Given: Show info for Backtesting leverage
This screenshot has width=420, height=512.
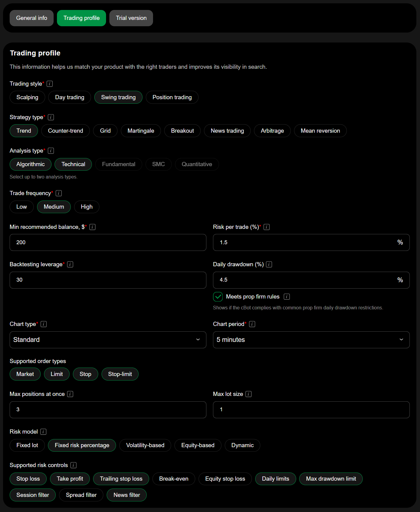Looking at the screenshot, I should (70, 264).
